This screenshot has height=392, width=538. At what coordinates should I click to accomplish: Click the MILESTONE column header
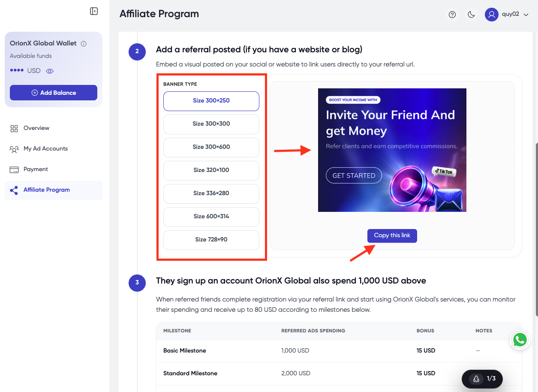[177, 331]
